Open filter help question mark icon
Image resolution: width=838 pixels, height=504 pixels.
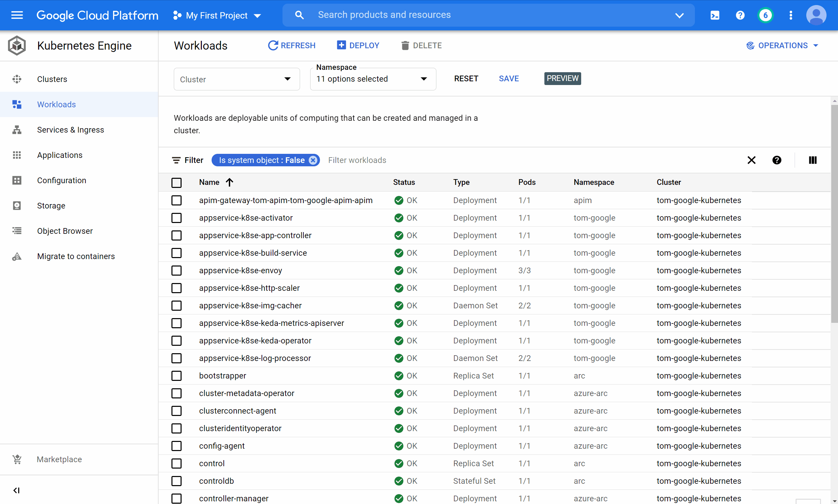click(x=777, y=160)
